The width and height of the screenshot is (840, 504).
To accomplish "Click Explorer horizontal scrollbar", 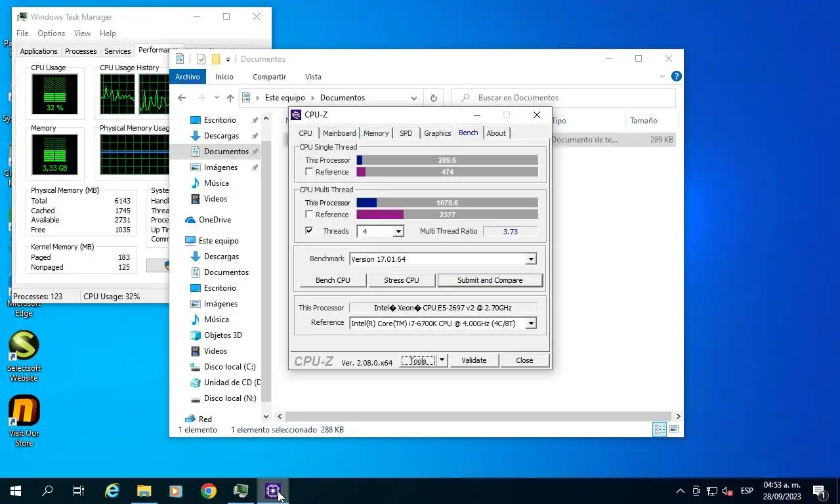I will [477, 416].
